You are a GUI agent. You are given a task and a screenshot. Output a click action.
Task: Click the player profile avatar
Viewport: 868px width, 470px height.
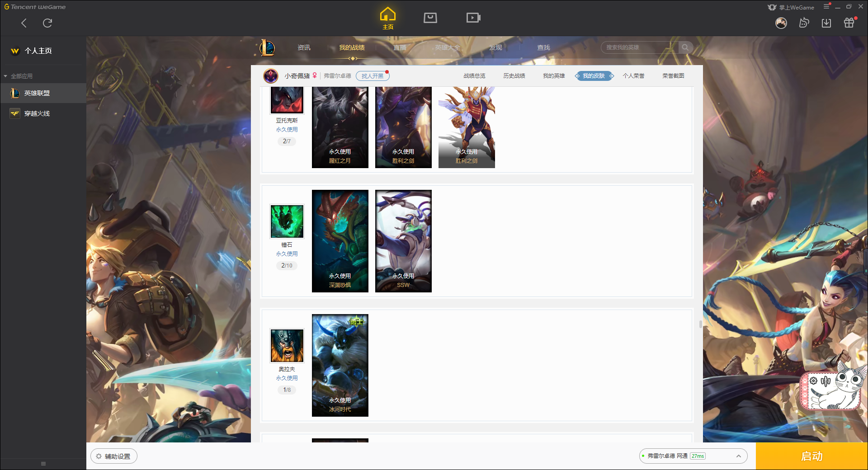[271, 76]
